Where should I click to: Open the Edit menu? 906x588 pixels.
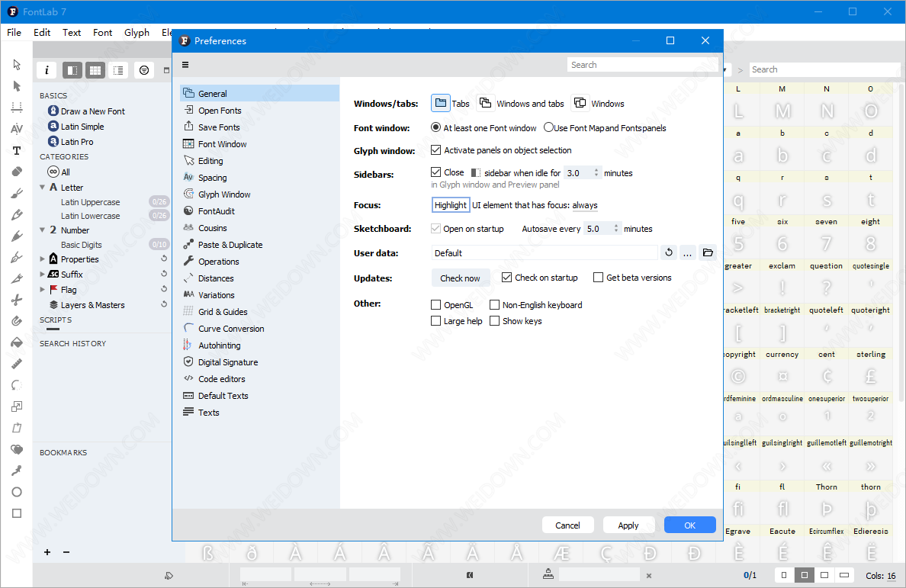pyautogui.click(x=42, y=32)
